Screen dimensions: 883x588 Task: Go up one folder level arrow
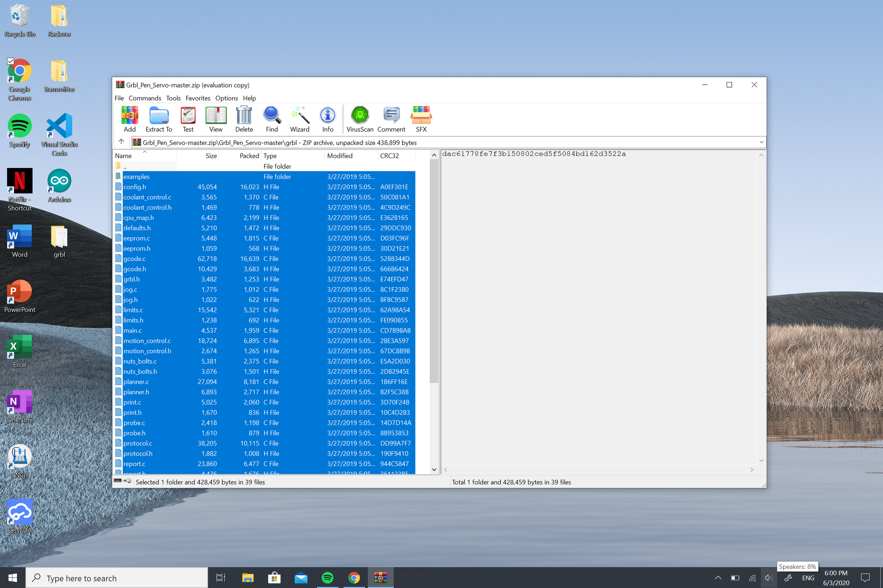pos(121,142)
